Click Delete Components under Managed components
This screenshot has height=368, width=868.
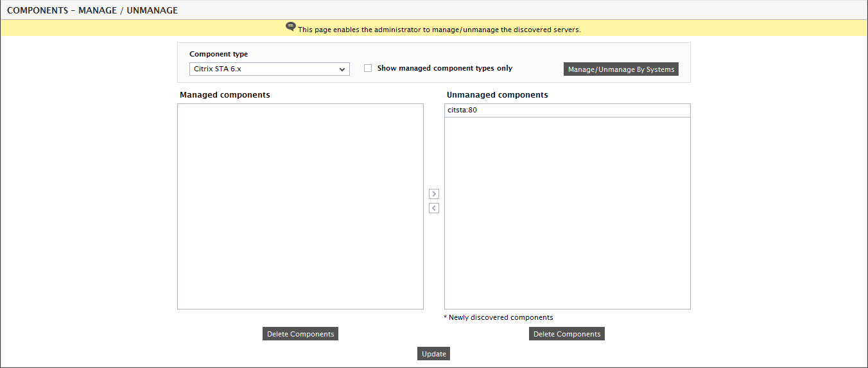click(300, 334)
